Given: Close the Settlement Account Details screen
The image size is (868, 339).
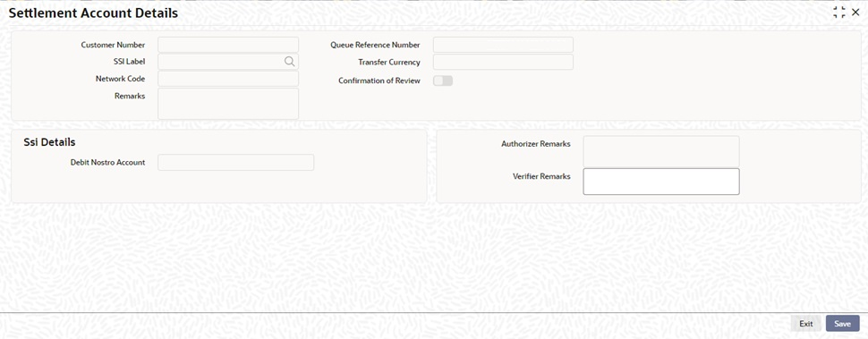Looking at the screenshot, I should 855,13.
